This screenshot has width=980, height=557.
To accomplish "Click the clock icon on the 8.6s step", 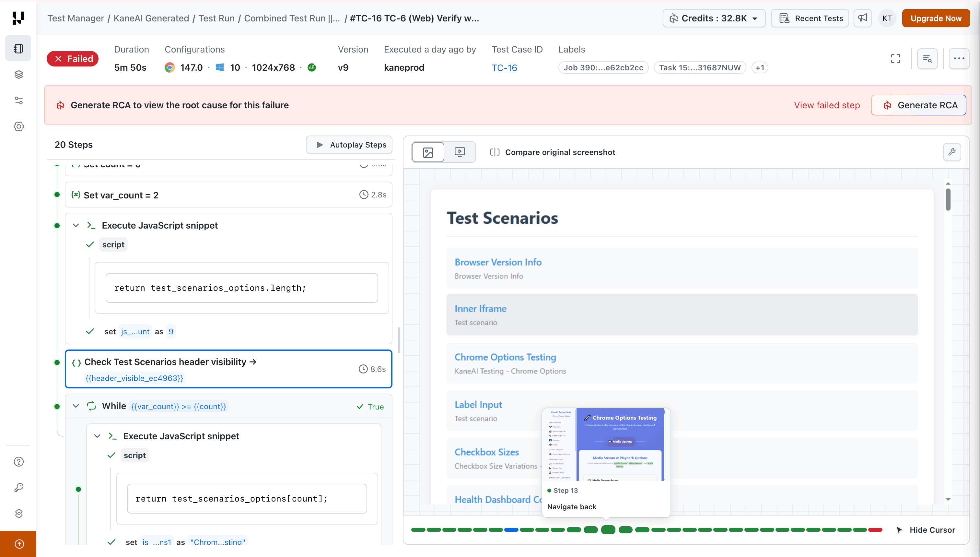I will click(x=363, y=369).
